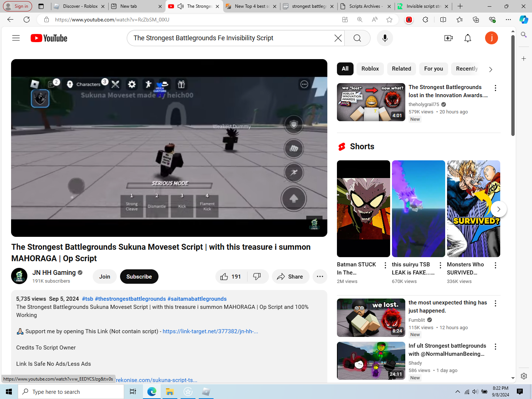Image resolution: width=532 pixels, height=399 pixels.
Task: Open Edge sidebar settings gear
Action: pos(524,376)
